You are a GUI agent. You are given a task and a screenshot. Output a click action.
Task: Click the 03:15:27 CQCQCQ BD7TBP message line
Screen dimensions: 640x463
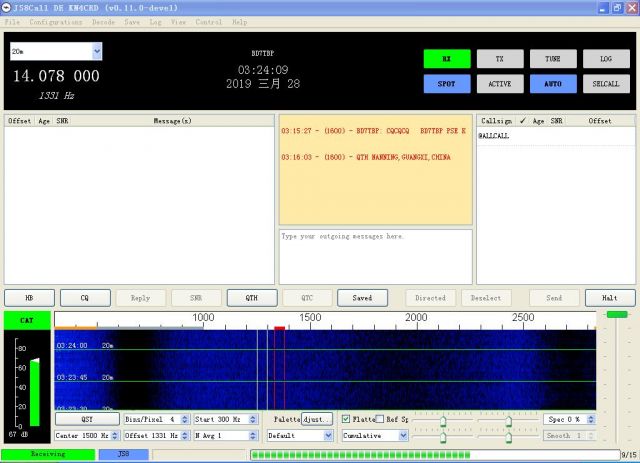coord(373,131)
